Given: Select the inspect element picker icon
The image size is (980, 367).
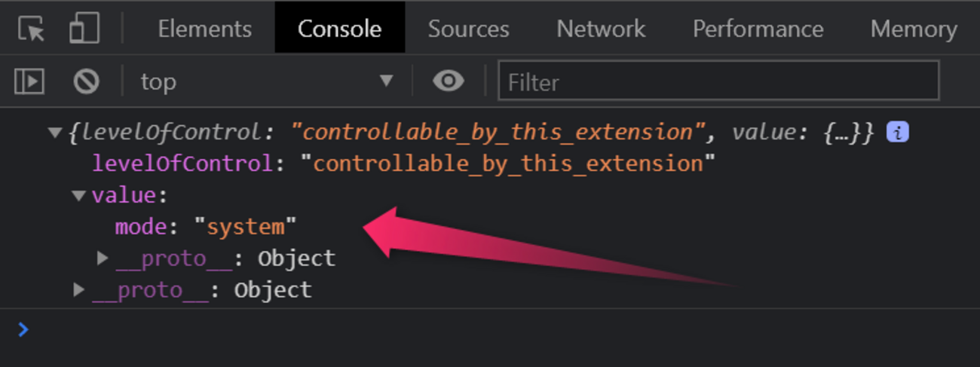Looking at the screenshot, I should click(x=31, y=29).
